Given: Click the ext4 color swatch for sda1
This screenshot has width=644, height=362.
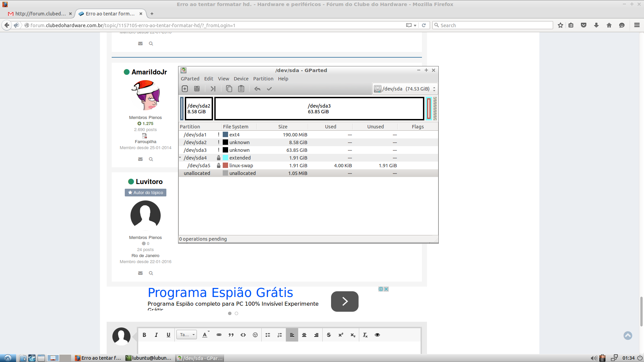Looking at the screenshot, I should pos(225,135).
